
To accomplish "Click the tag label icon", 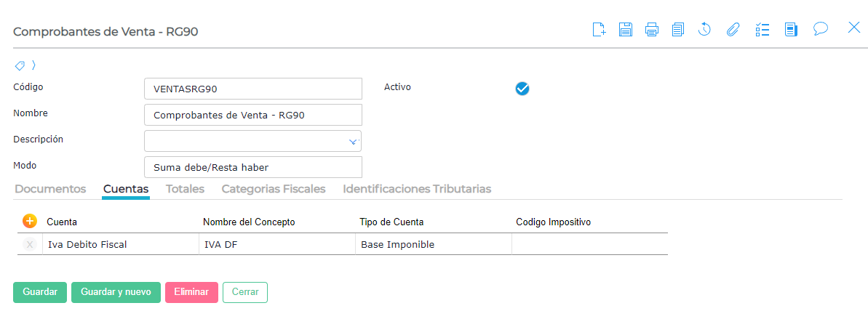I will tap(20, 65).
